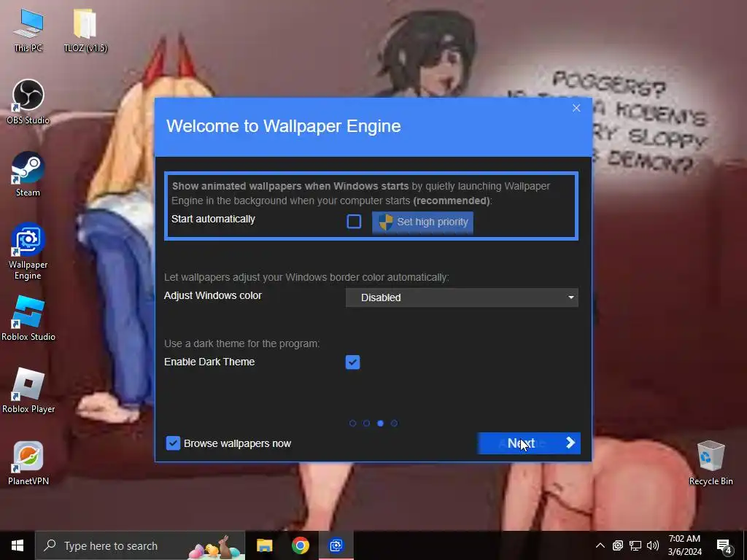Open PlanetVPN desktop shortcut
Screen dimensions: 747x560
pos(28,463)
